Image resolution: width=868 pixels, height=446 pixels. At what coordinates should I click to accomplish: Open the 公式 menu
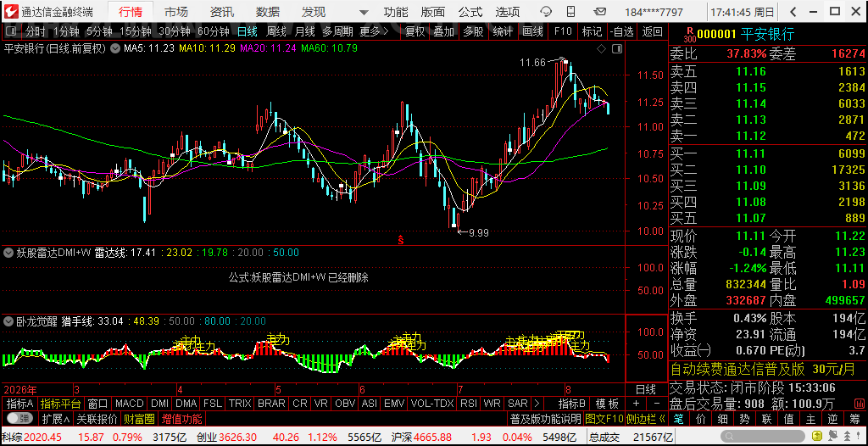point(470,12)
